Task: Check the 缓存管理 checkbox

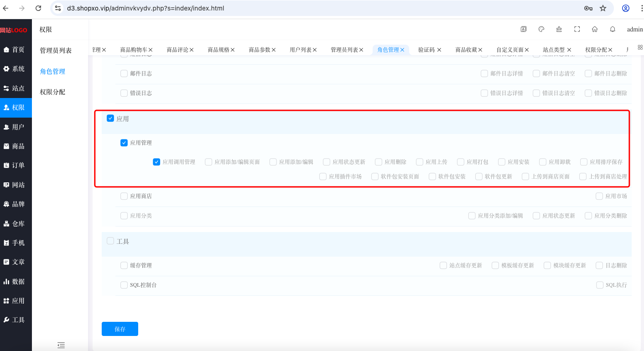Action: 124,265
